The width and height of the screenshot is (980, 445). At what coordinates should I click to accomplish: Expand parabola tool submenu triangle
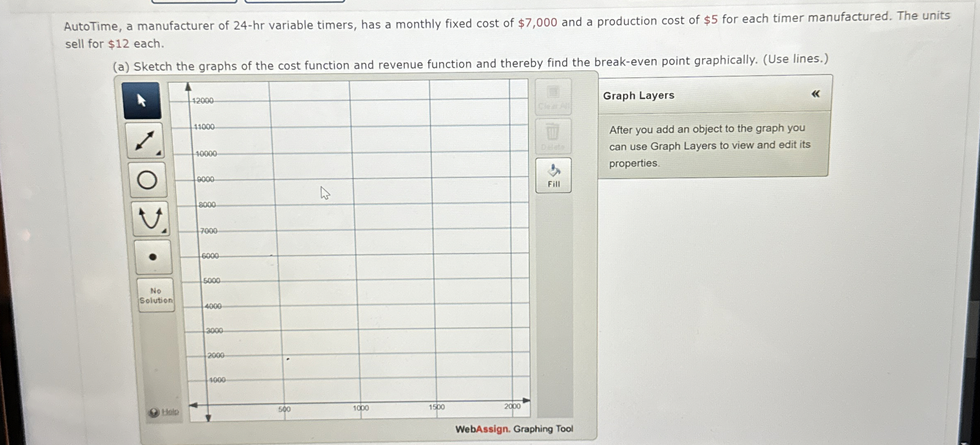pyautogui.click(x=164, y=231)
